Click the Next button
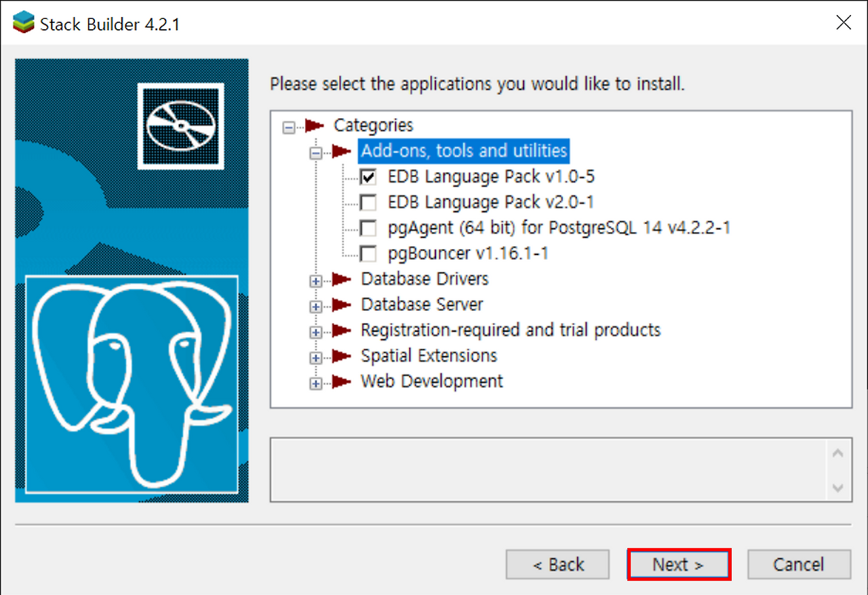This screenshot has width=868, height=595. (x=677, y=564)
